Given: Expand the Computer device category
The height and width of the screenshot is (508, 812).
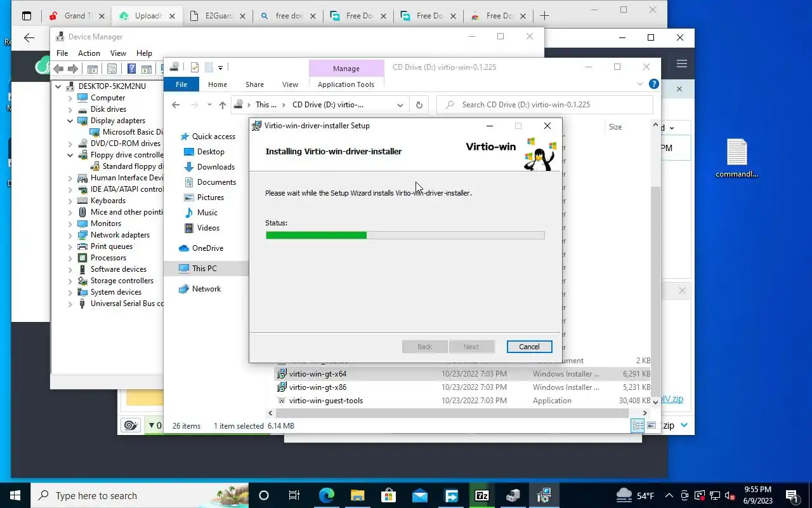Looking at the screenshot, I should point(70,98).
